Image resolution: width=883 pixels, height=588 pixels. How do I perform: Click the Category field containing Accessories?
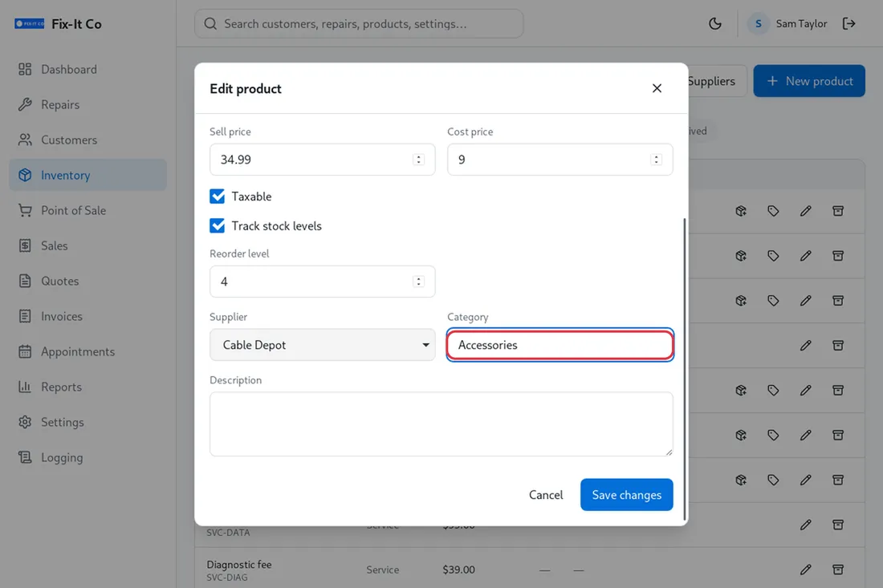pos(560,345)
